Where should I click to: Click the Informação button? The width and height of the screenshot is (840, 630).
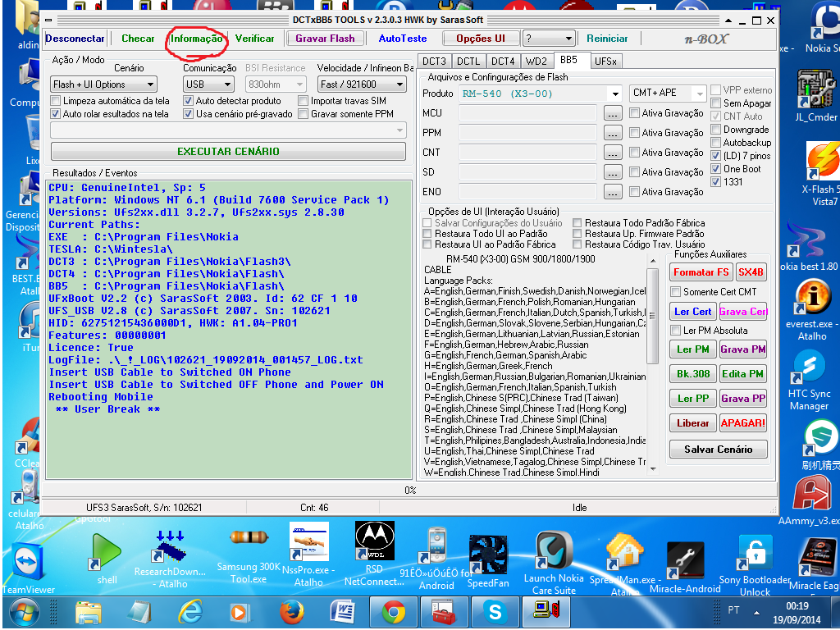[196, 39]
